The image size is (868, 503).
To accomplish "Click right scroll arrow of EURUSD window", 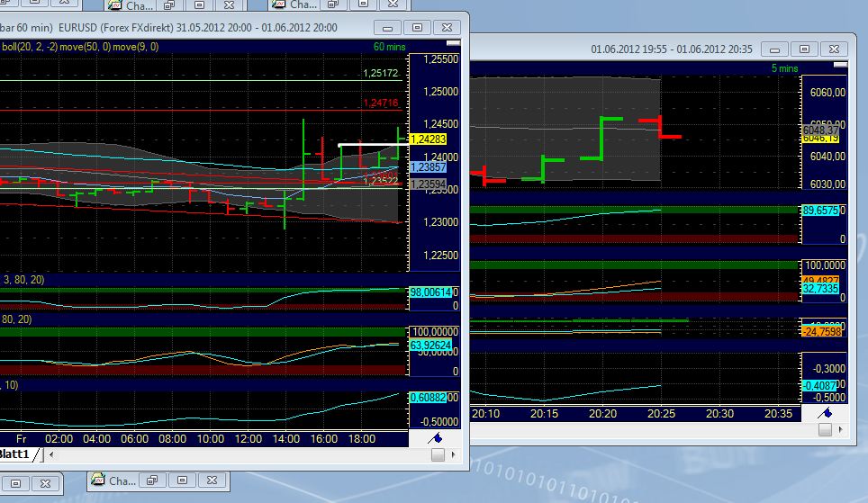I will 454,454.
